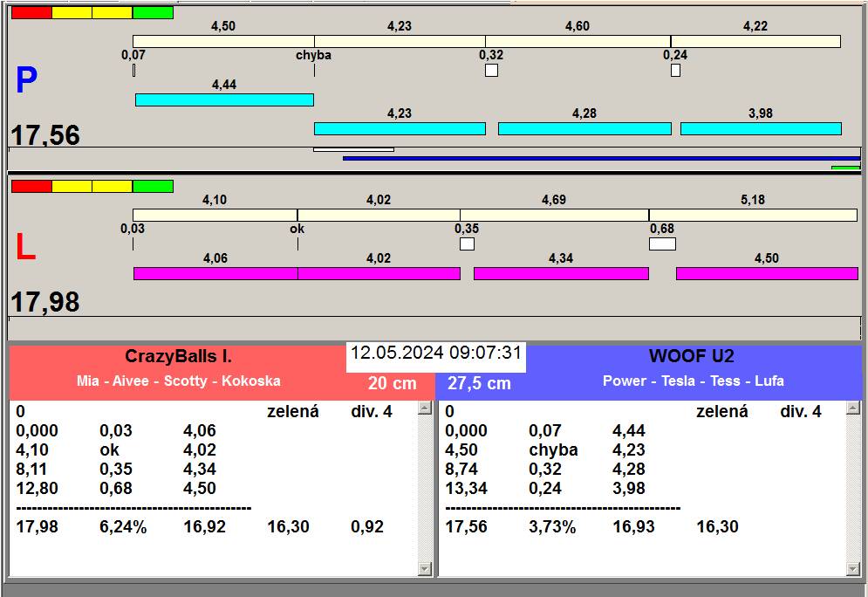Click the 0,68 changeover box in lane L

[x=662, y=244]
